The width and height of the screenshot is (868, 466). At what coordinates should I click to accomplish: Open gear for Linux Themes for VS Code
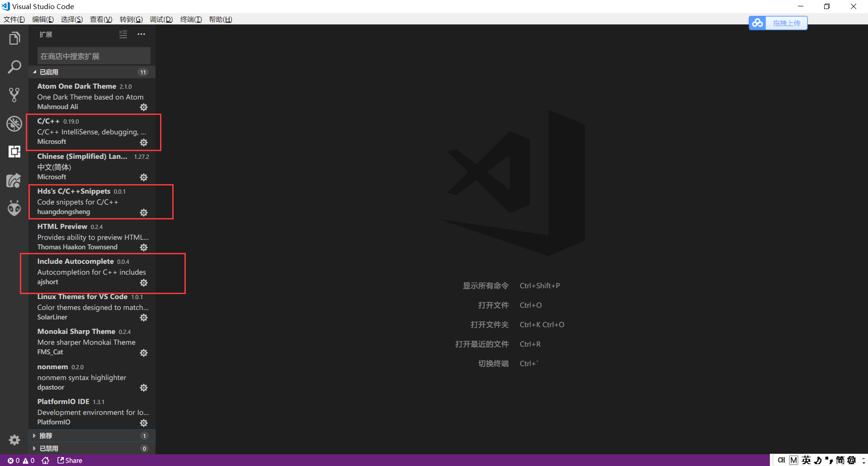144,318
